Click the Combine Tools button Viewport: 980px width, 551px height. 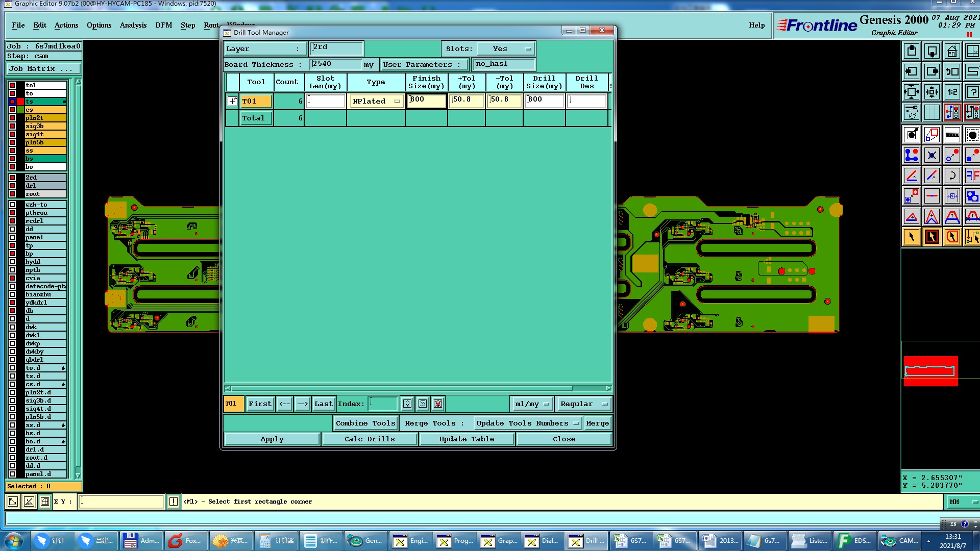[365, 423]
